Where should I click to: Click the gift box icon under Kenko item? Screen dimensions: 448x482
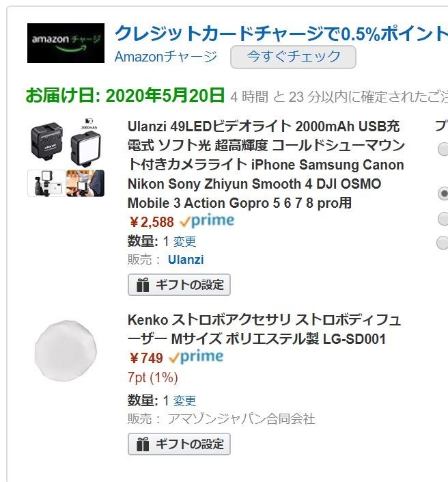(142, 444)
